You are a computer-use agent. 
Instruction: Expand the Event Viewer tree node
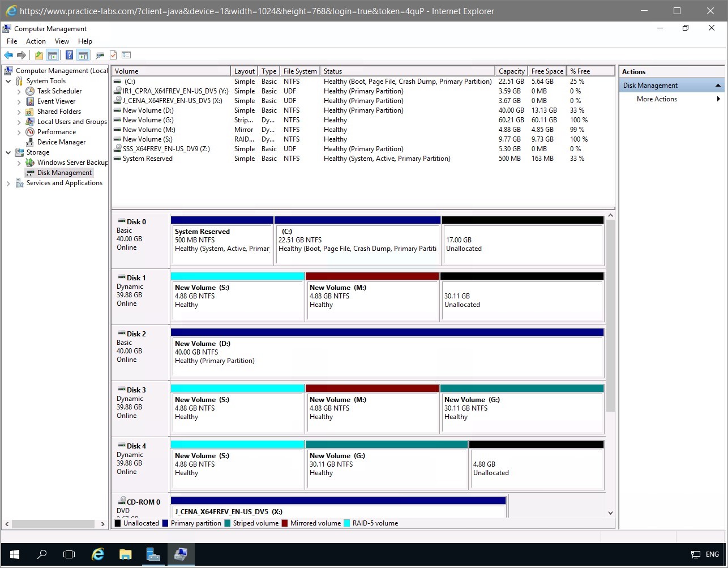coord(19,102)
